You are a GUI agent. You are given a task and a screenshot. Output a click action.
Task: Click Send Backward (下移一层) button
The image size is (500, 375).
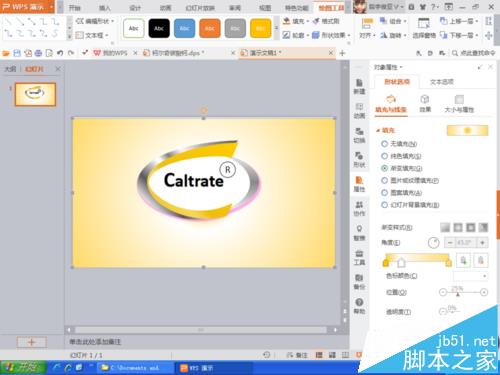tap(459, 35)
